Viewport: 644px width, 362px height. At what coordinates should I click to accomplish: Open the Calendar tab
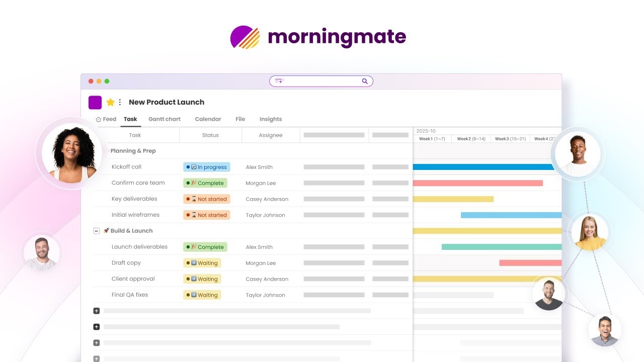[x=208, y=119]
